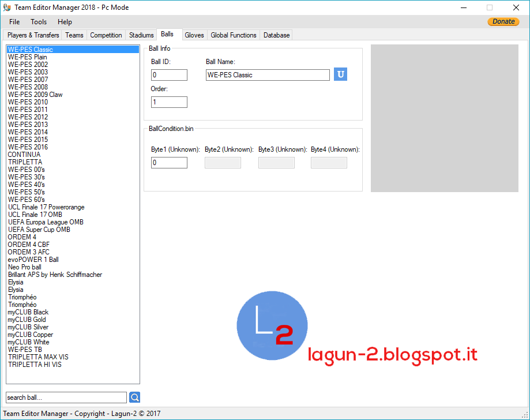Open the File menu
Screen dimensions: 530x420
point(14,22)
